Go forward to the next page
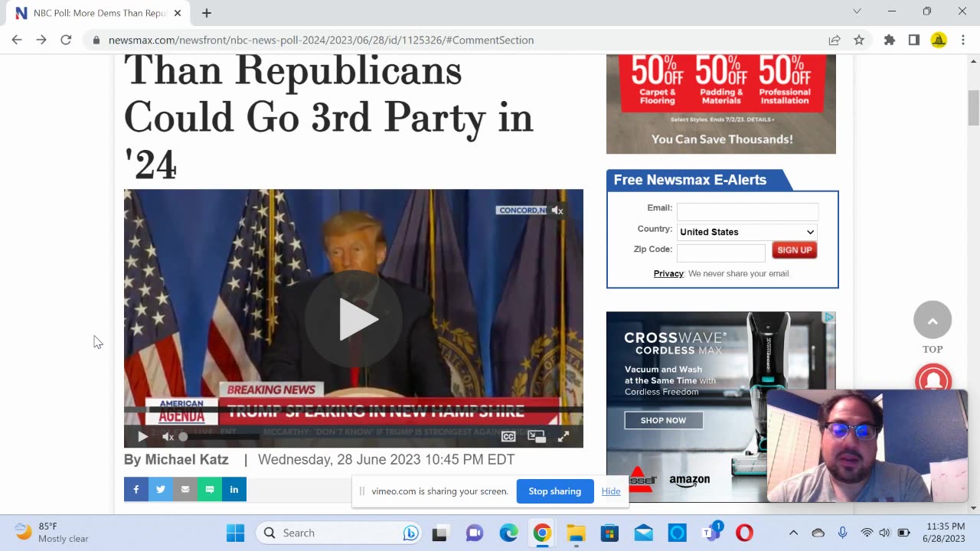This screenshot has width=980, height=551. (x=41, y=40)
